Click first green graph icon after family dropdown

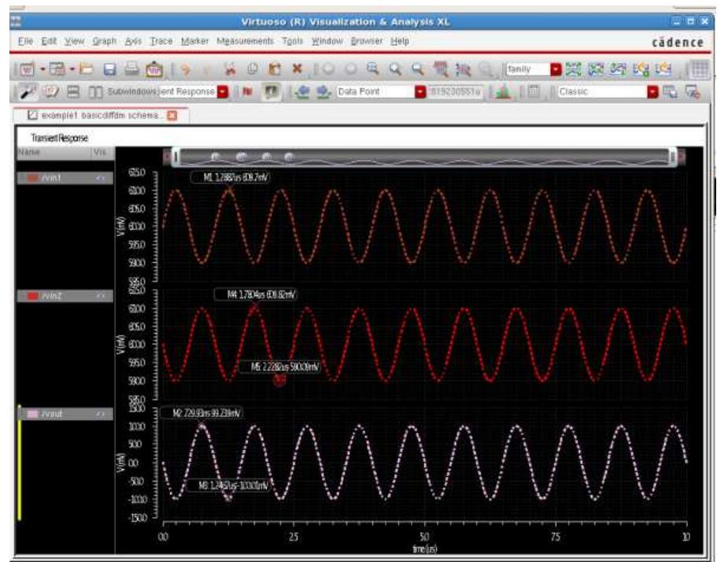pos(574,69)
